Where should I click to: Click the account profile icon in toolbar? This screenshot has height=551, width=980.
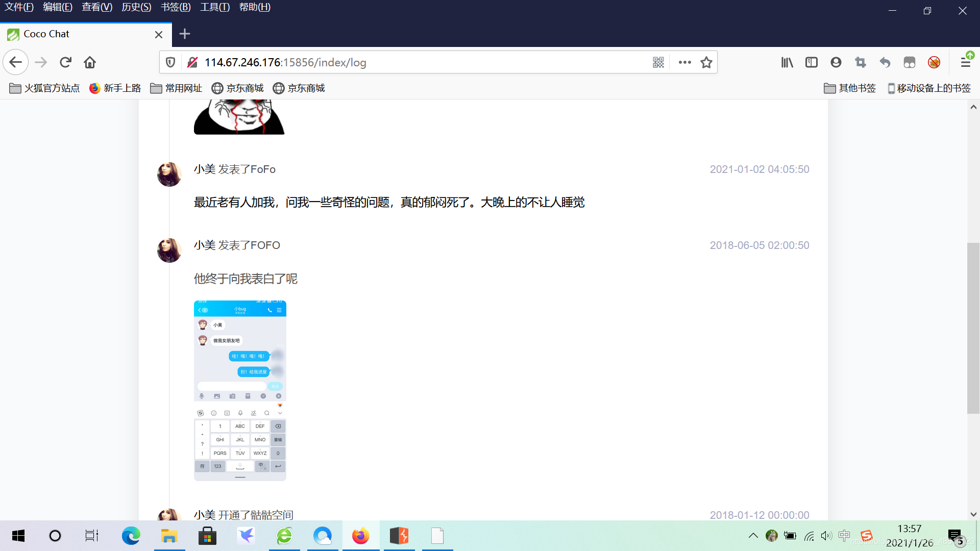836,62
